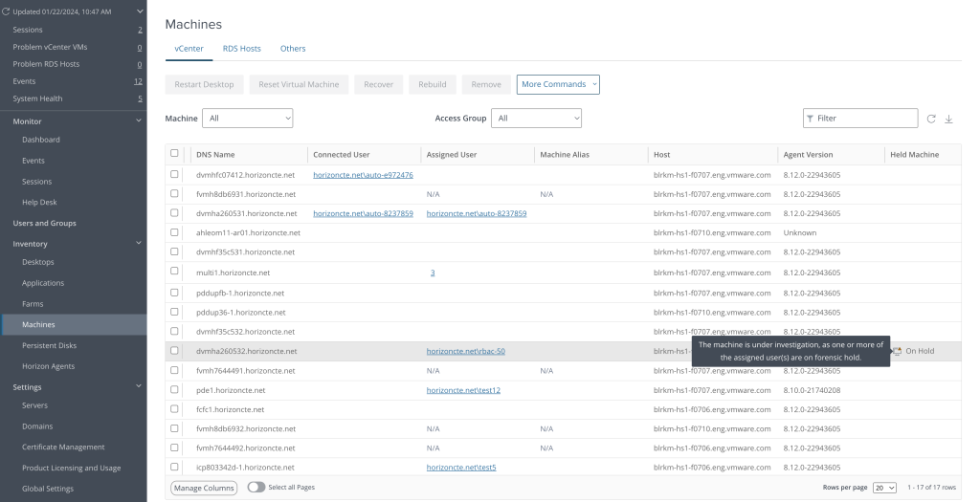This screenshot has height=502, width=980.
Task: Open connected user horizoncte.net\auto-e972476 link
Action: (x=363, y=175)
